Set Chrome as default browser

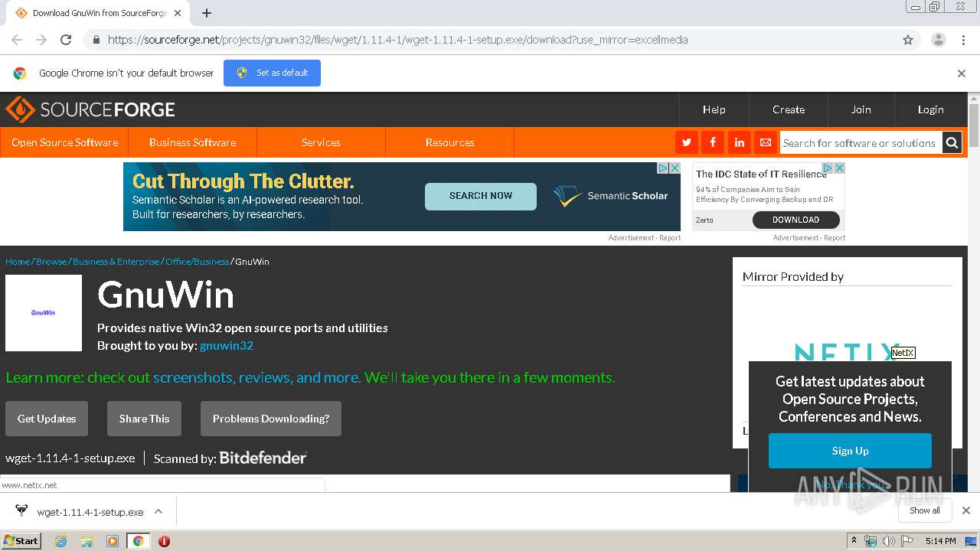pyautogui.click(x=272, y=73)
